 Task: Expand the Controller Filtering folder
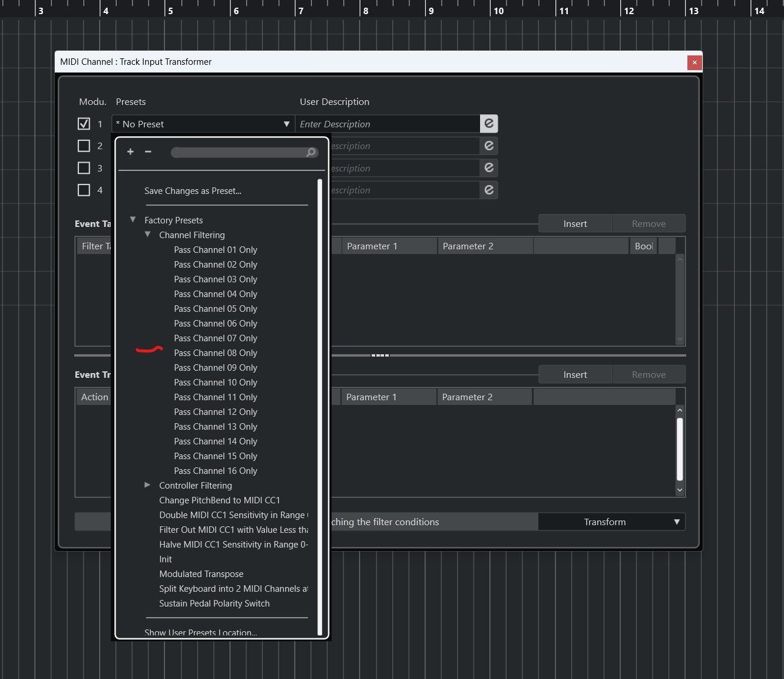[x=147, y=485]
